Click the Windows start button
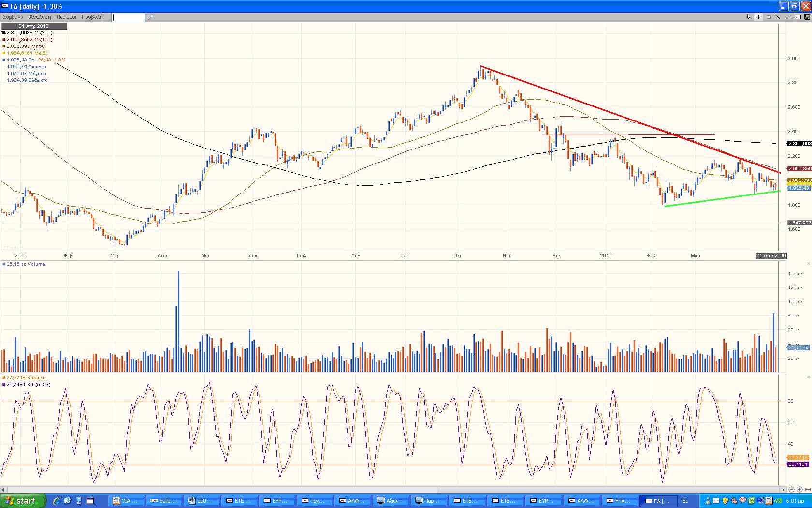Viewport: 812px width, 508px height. click(23, 501)
